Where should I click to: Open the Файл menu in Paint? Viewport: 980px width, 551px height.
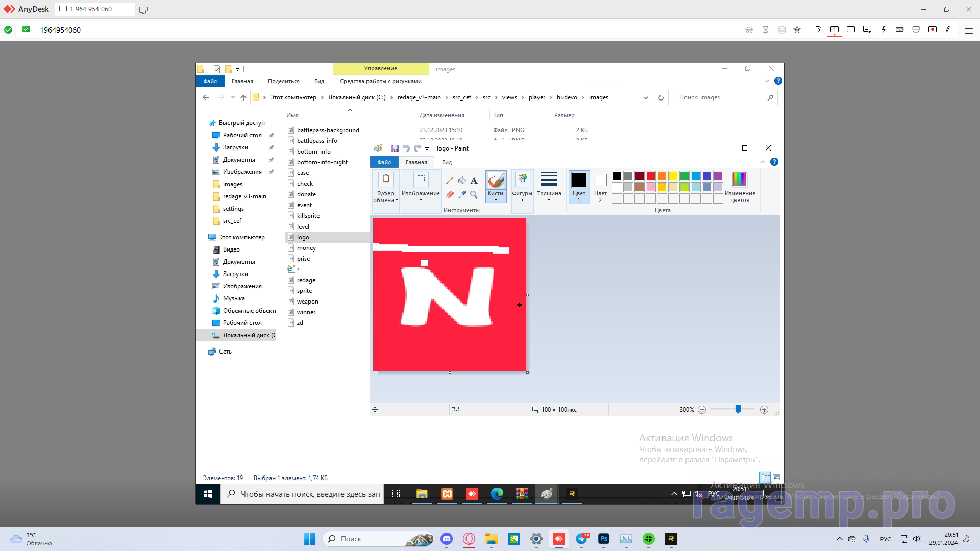(384, 162)
